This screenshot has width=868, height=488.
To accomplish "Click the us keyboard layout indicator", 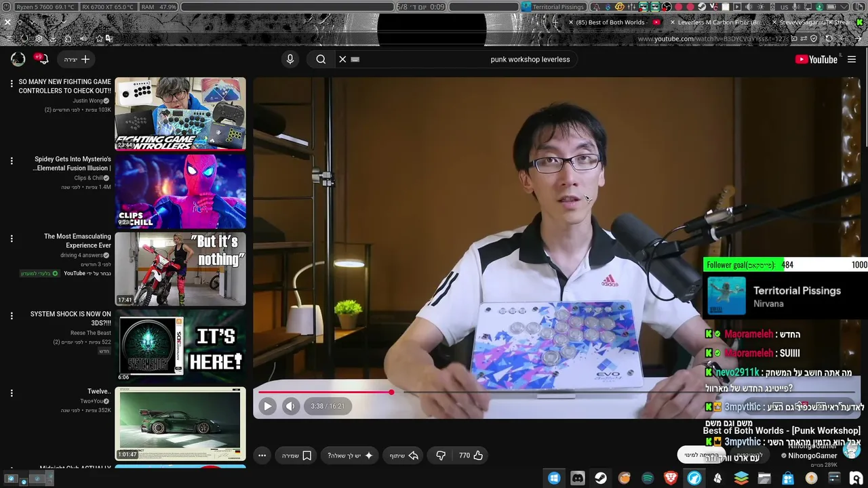I will click(785, 7).
